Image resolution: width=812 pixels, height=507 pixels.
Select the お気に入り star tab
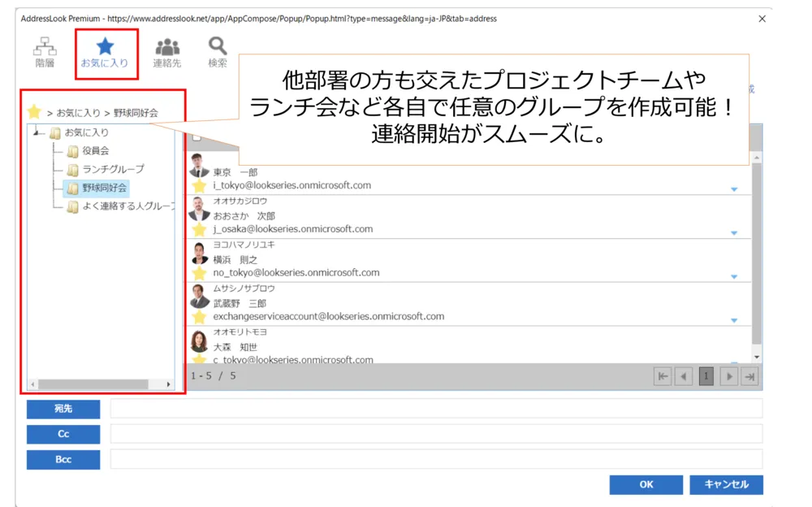[x=106, y=52]
